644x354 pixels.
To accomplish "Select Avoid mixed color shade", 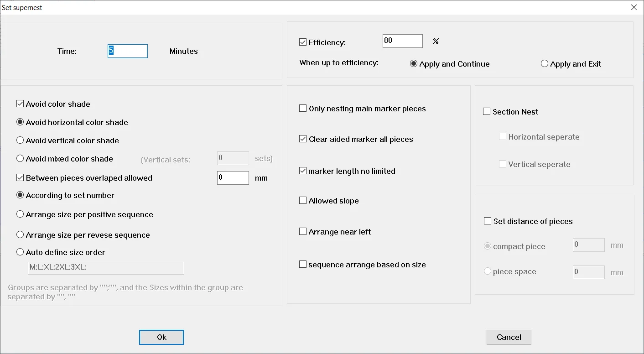I will 20,159.
